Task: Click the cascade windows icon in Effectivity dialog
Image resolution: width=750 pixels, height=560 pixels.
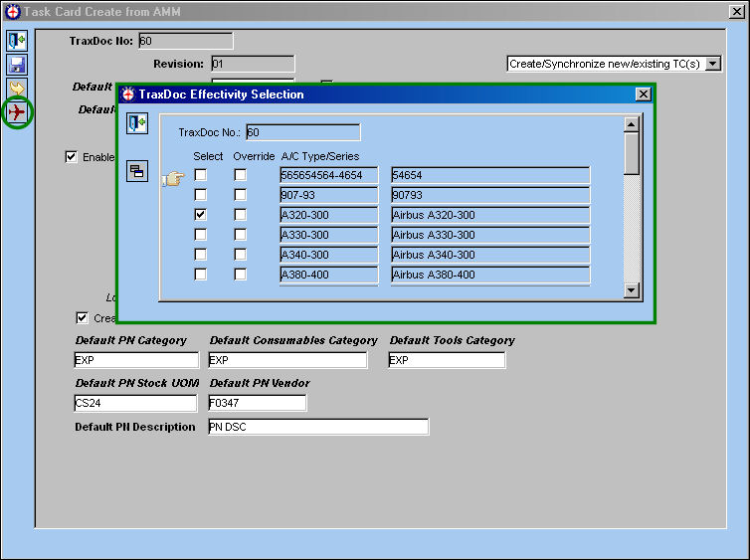Action: (137, 171)
